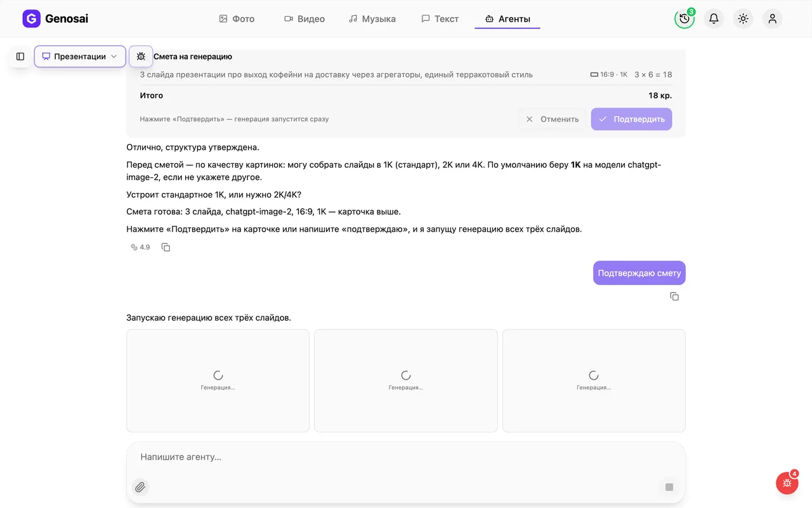Click the Итого total row label
This screenshot has height=508, width=812.
coord(152,96)
